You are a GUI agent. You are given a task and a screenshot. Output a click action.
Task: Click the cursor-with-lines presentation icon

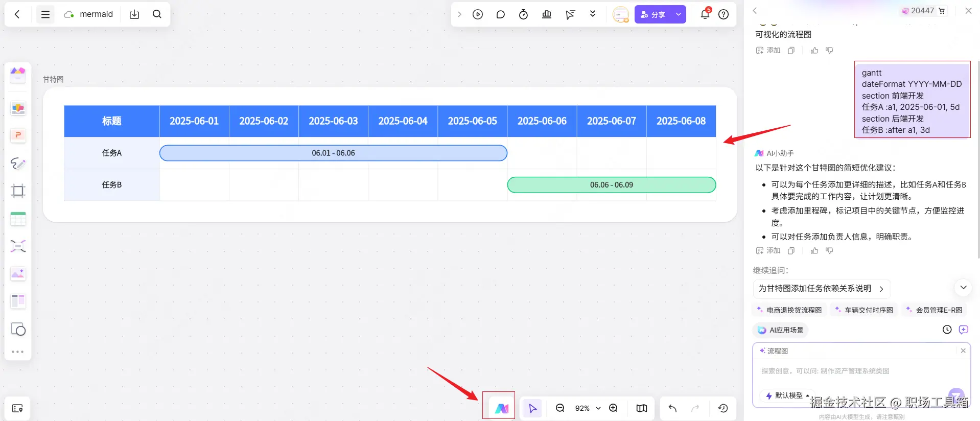570,14
